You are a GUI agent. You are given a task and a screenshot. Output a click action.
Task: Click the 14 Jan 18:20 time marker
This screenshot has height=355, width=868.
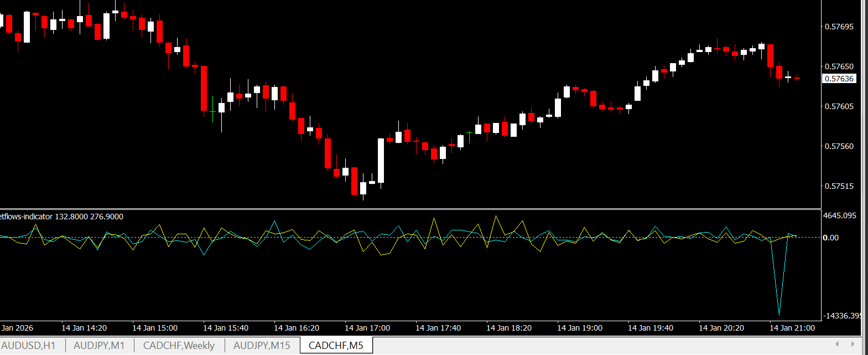[x=509, y=328]
